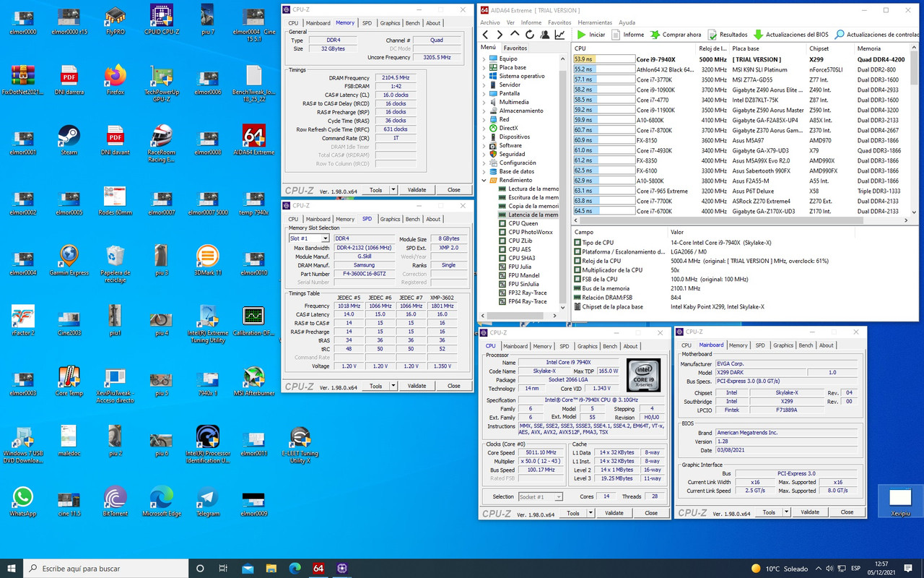Open Graphics tab in top CPU-Z Memory window
This screenshot has height=578, width=924.
tap(390, 23)
